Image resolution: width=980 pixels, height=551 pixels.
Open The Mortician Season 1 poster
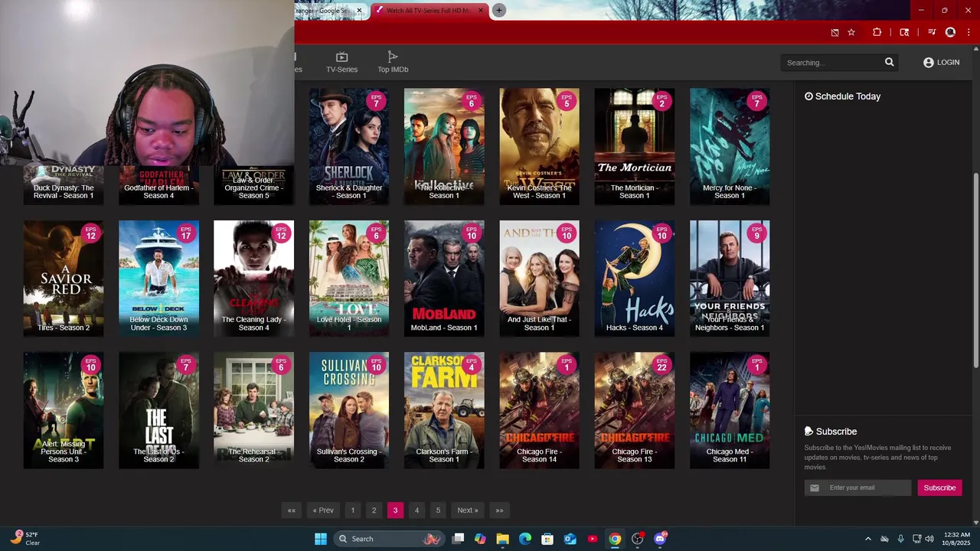click(x=635, y=146)
